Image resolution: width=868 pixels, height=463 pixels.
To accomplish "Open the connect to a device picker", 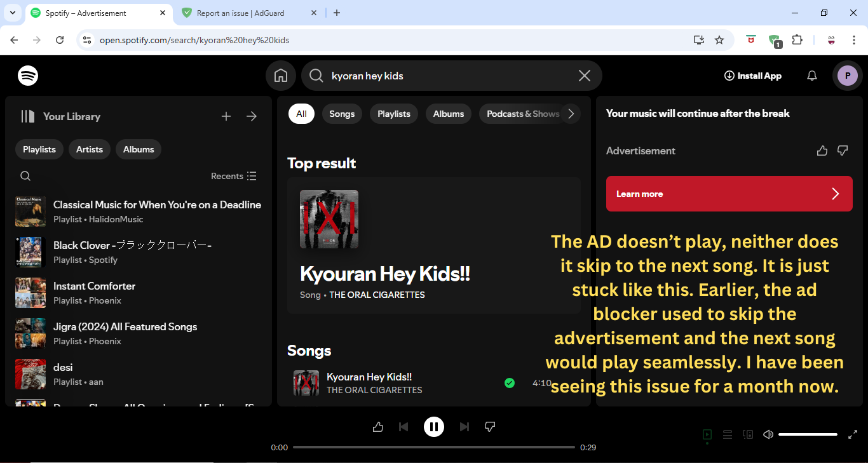I will 747,434.
